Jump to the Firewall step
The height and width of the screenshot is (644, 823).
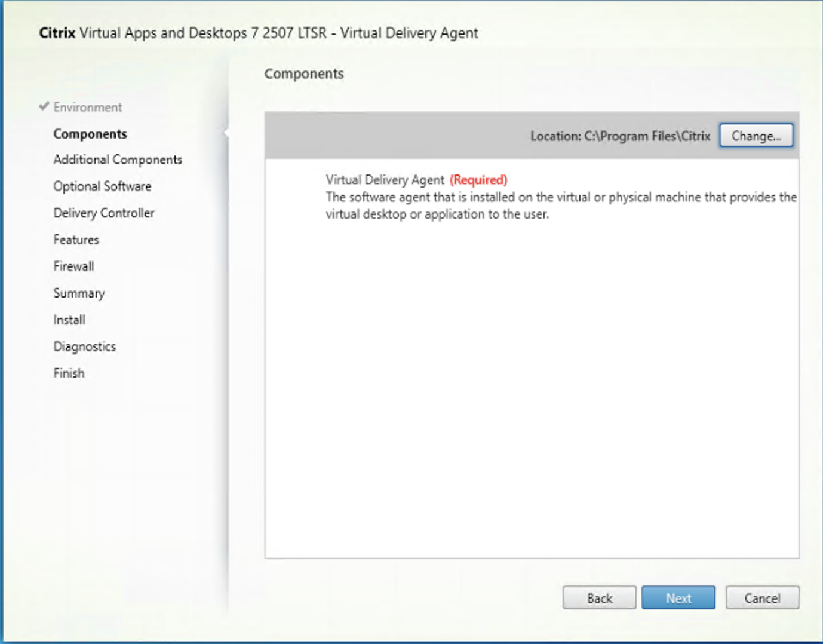(x=73, y=266)
